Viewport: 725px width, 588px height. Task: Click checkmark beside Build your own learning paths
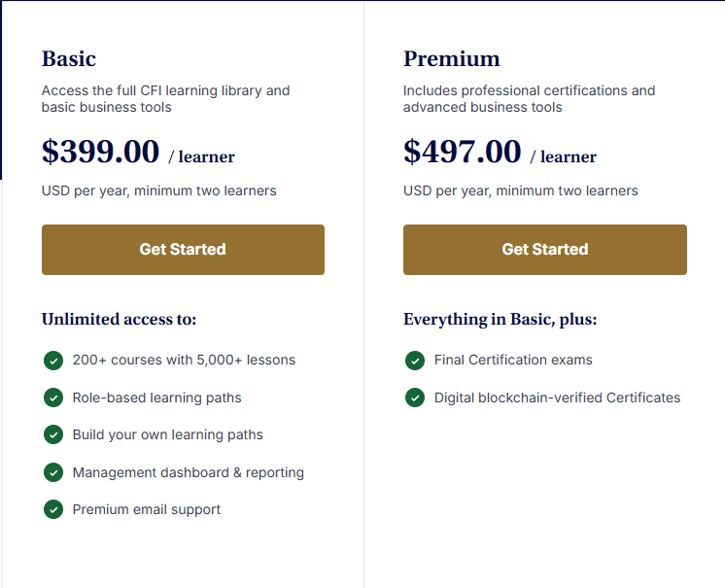pyautogui.click(x=53, y=434)
